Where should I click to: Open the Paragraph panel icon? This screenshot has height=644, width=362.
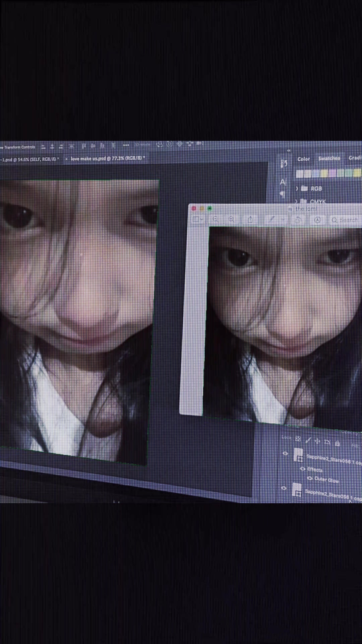tap(282, 194)
